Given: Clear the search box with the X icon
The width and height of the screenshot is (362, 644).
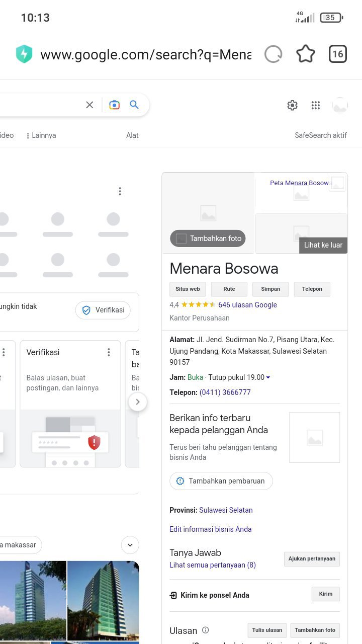Looking at the screenshot, I should coord(89,105).
